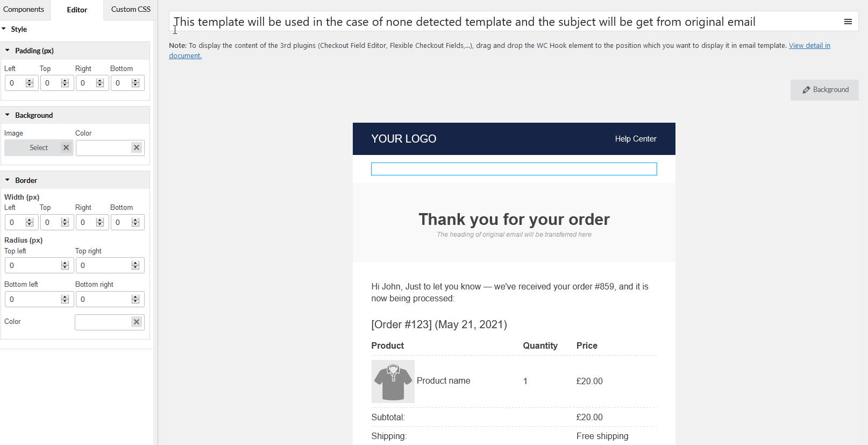Image resolution: width=868 pixels, height=445 pixels.
Task: Open the hamburger menu beside template title
Action: click(x=848, y=22)
